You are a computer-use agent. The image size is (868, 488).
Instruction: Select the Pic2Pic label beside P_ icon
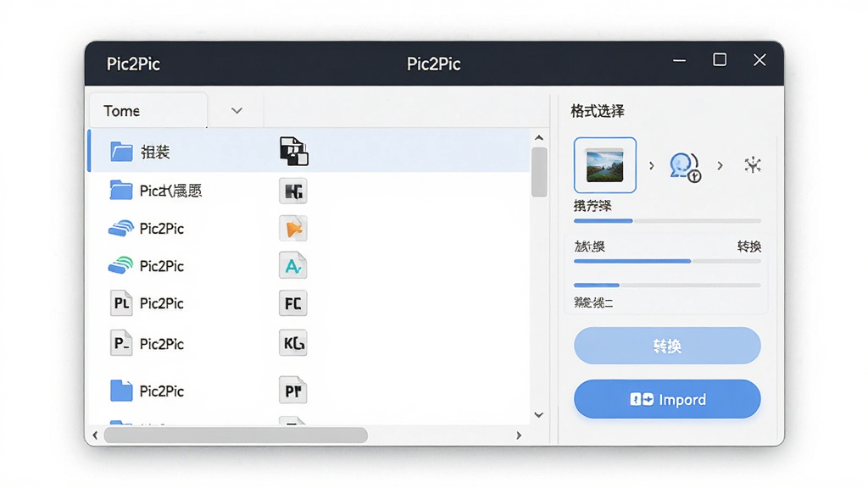point(162,344)
